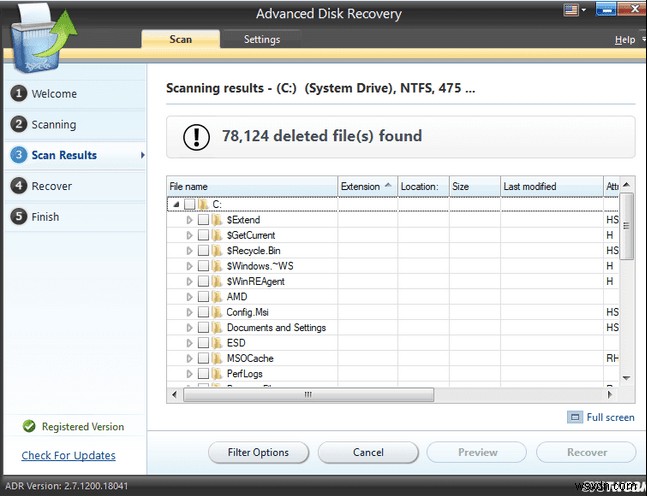This screenshot has height=496, width=648.
Task: Click the step 4 Recover number icon
Action: tap(18, 186)
